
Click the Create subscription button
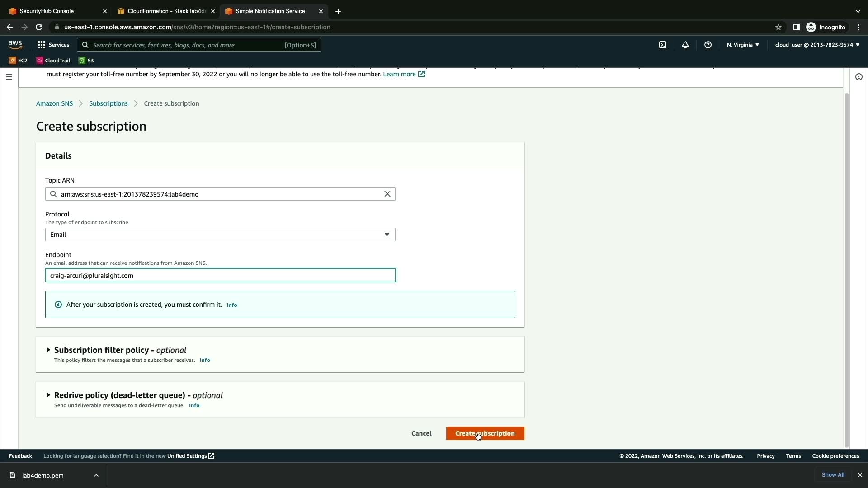pyautogui.click(x=485, y=433)
